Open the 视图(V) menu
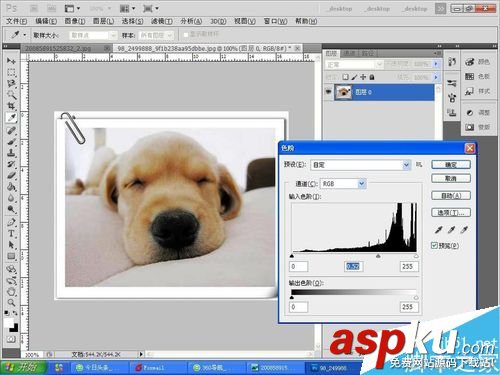Screen dimensions: 500x375 pyautogui.click(x=245, y=21)
